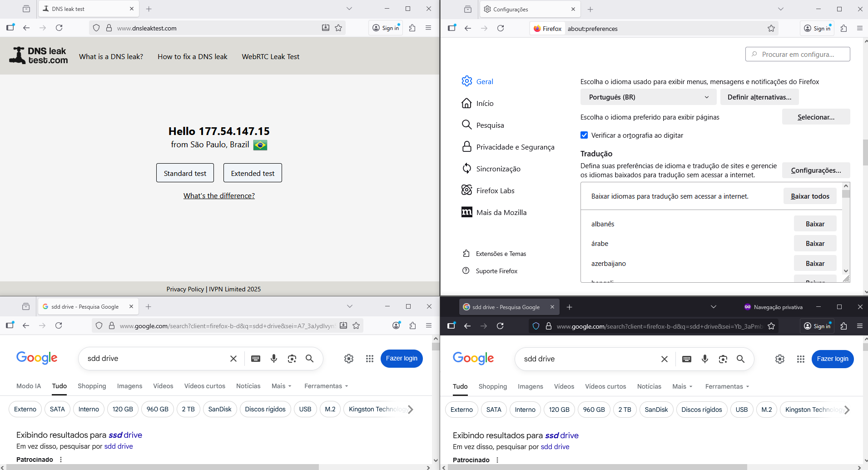The width and height of the screenshot is (868, 470).
Task: Open Vídeos curtos tab in normal Google window
Action: pos(205,386)
